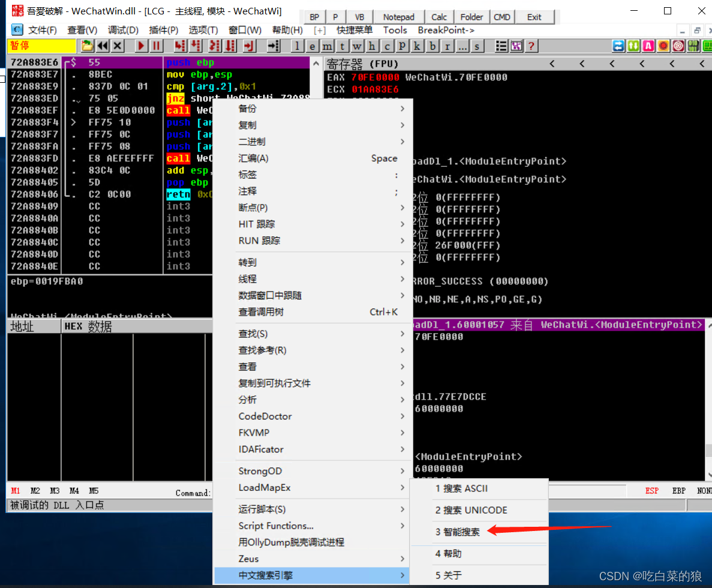Open Memory map with 'm' button
The image size is (712, 588).
click(x=327, y=46)
